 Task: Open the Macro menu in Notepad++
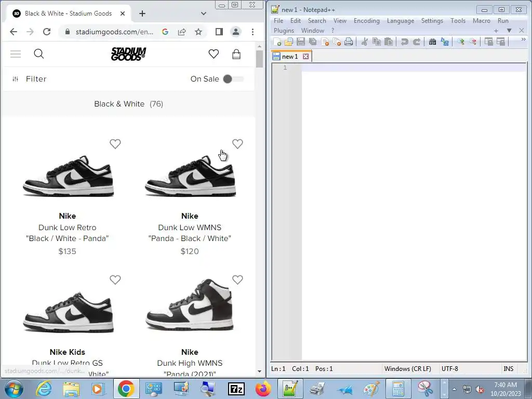[481, 21]
